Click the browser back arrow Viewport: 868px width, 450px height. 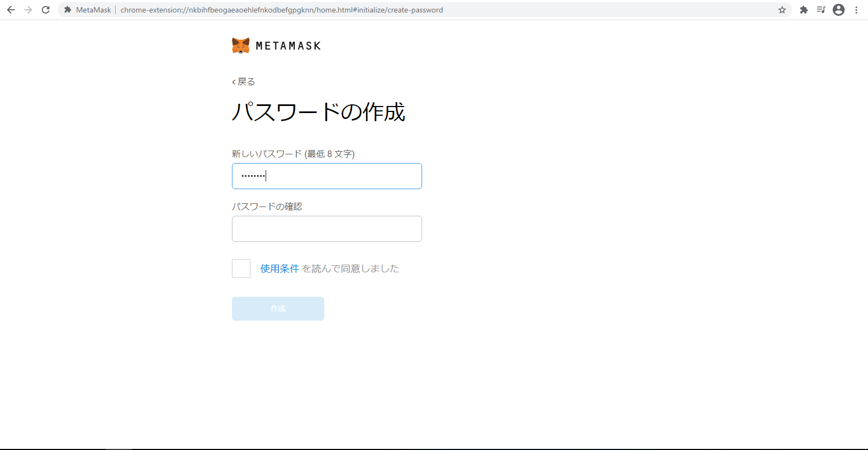[11, 10]
